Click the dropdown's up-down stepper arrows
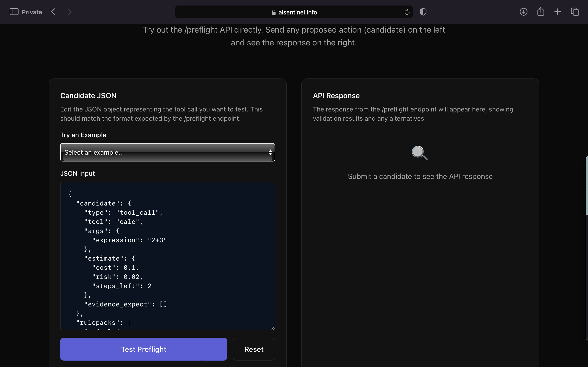Viewport: 588px width, 367px height. pyautogui.click(x=270, y=152)
